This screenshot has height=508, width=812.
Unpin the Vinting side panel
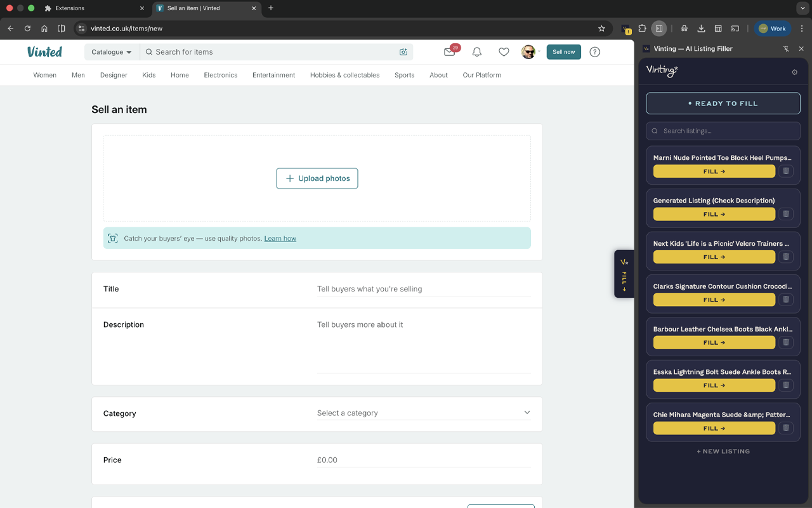tap(786, 48)
